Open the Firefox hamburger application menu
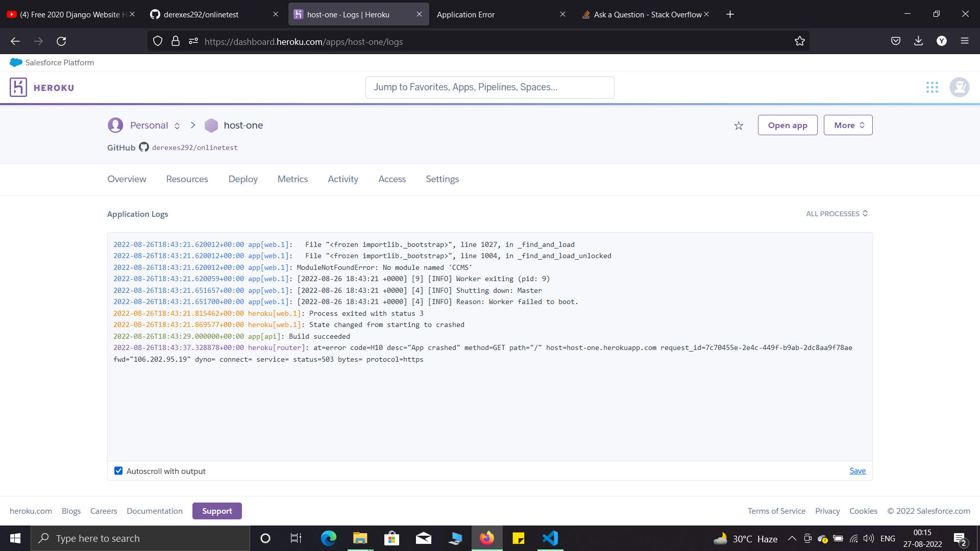Image resolution: width=980 pixels, height=551 pixels. pos(965,41)
